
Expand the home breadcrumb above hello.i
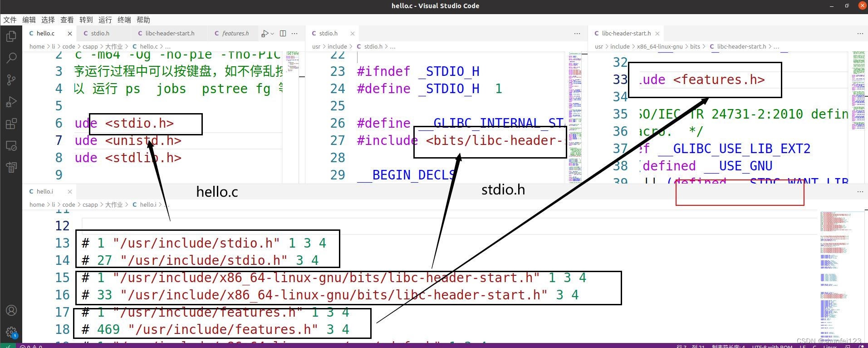pyautogui.click(x=37, y=205)
